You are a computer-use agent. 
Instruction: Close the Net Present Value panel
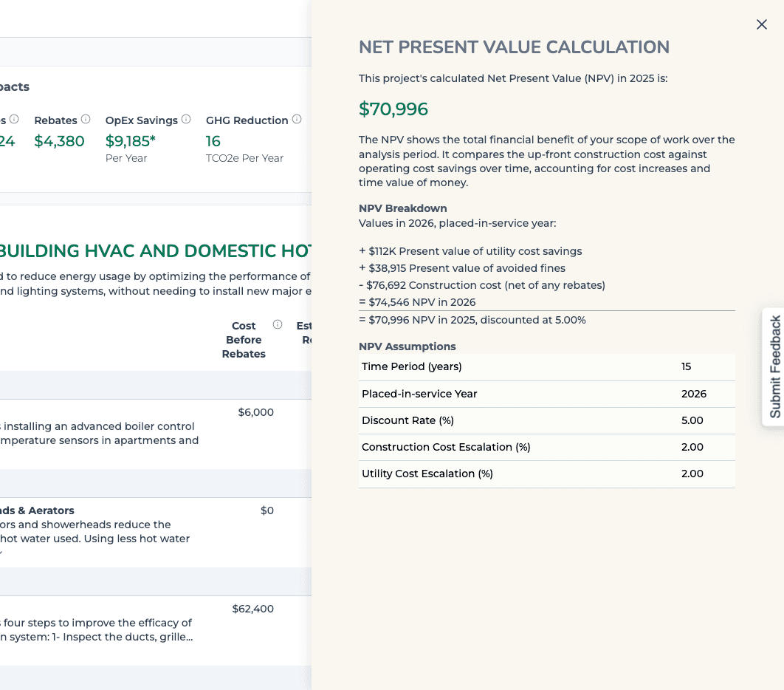[762, 24]
